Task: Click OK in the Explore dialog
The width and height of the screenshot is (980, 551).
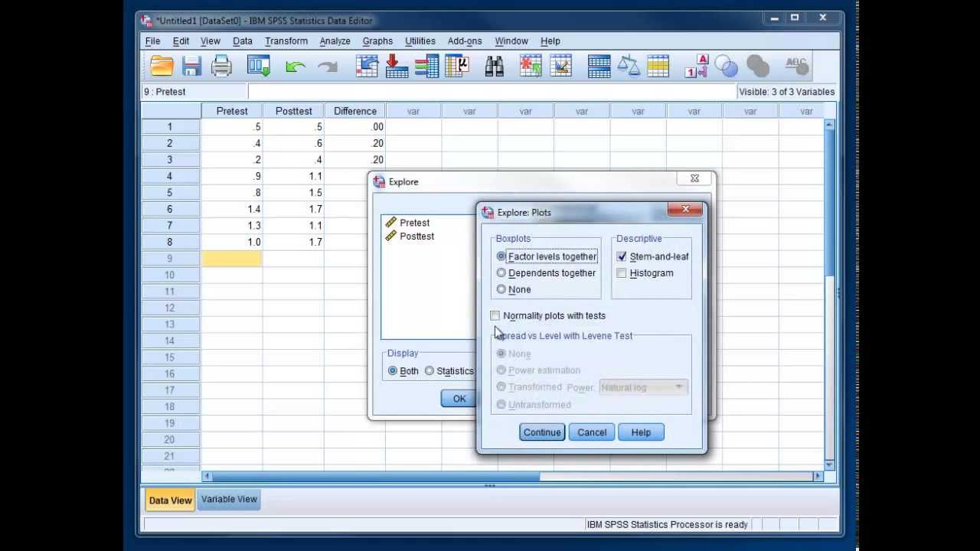Action: [459, 398]
